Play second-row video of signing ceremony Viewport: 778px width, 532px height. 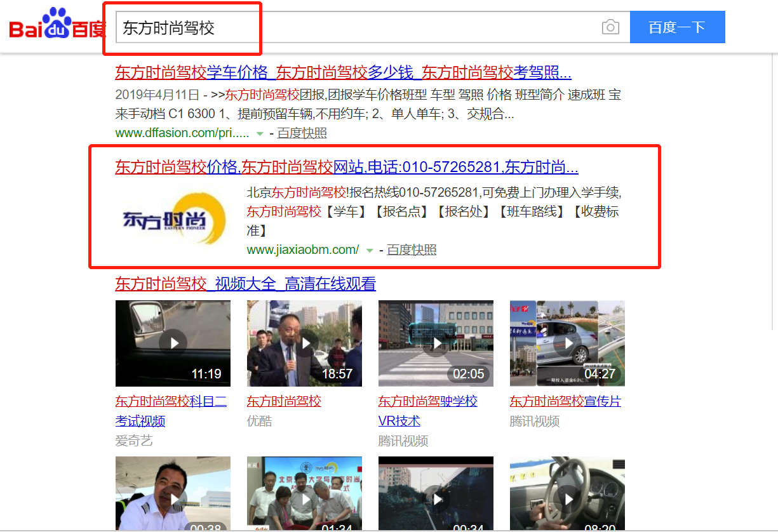[304, 494]
